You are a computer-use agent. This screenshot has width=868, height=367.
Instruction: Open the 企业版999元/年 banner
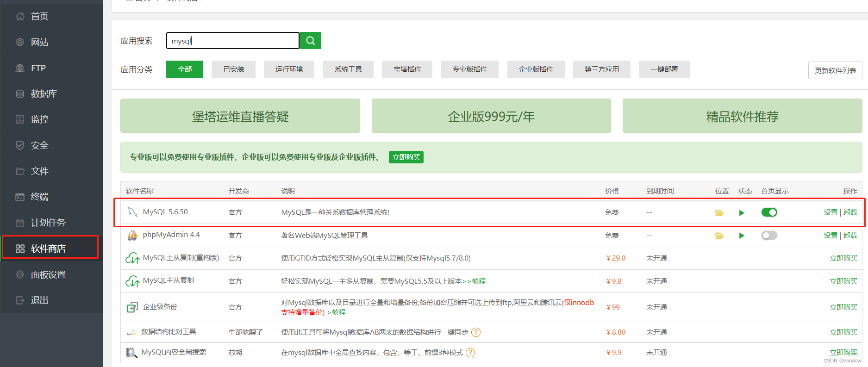click(491, 116)
